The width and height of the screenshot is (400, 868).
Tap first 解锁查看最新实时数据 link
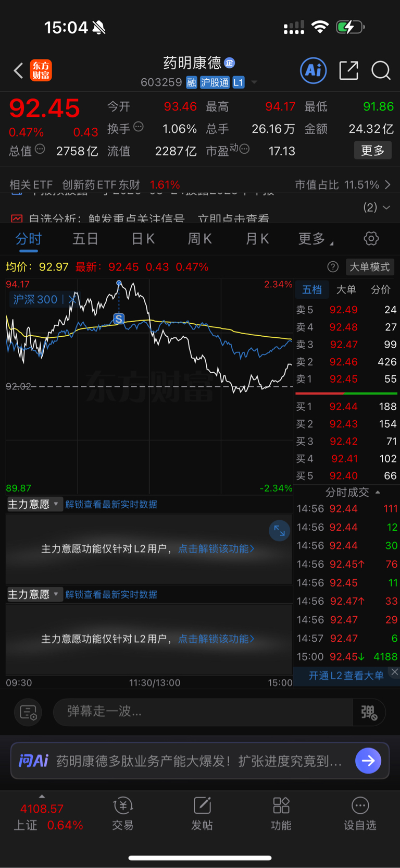coord(111,504)
